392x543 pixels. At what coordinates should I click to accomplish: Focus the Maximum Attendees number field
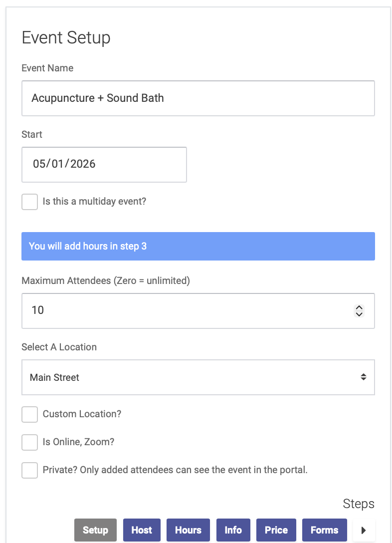tap(185, 311)
